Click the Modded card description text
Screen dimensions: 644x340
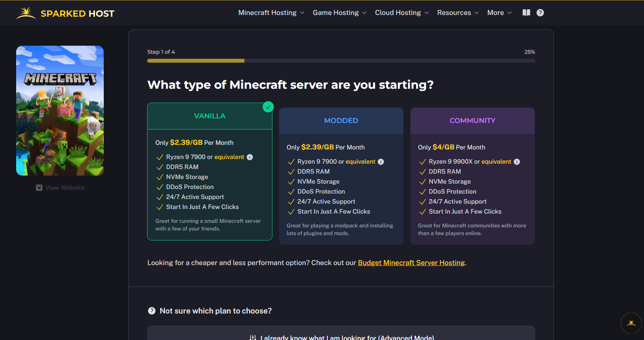click(340, 229)
